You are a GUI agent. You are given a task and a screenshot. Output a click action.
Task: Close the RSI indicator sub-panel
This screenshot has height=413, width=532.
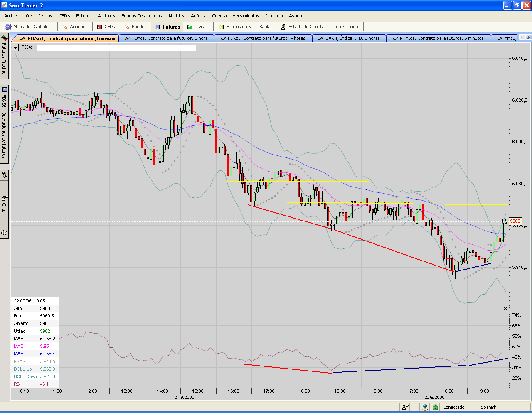(x=505, y=308)
